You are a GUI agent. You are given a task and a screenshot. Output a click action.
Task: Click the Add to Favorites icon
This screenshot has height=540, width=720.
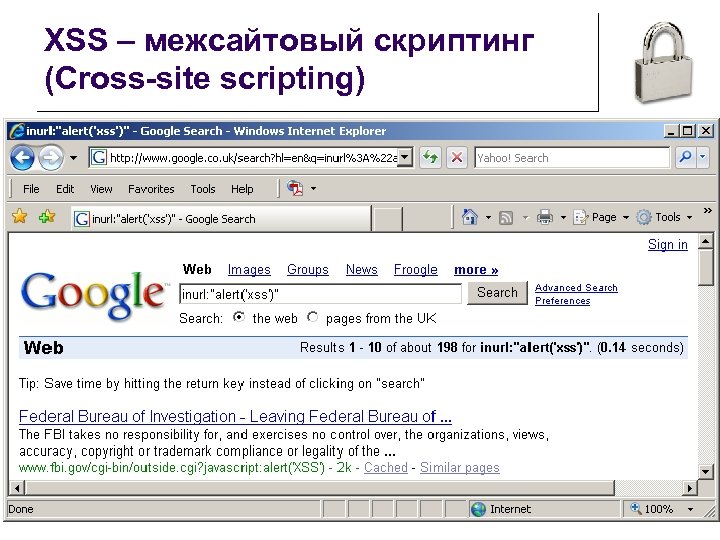coord(47,216)
